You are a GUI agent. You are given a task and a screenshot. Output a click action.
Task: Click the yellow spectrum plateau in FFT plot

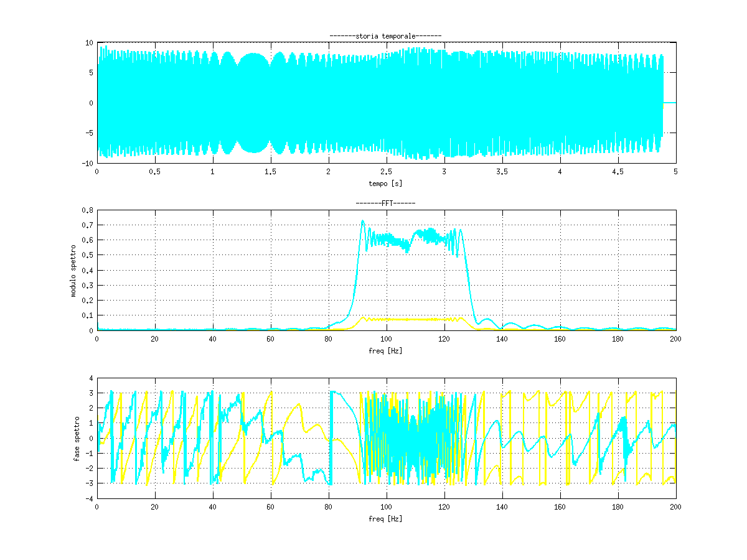(411, 319)
